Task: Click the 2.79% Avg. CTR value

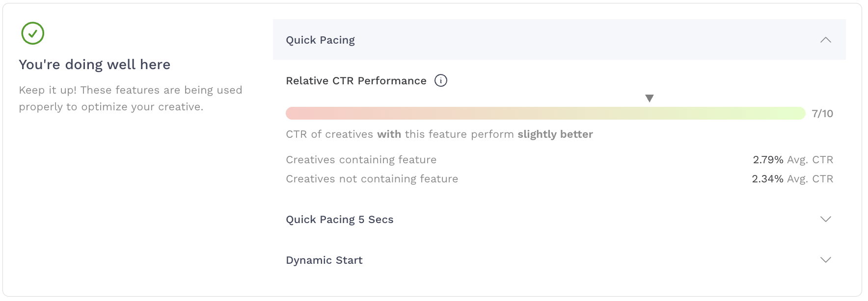Action: [x=792, y=160]
